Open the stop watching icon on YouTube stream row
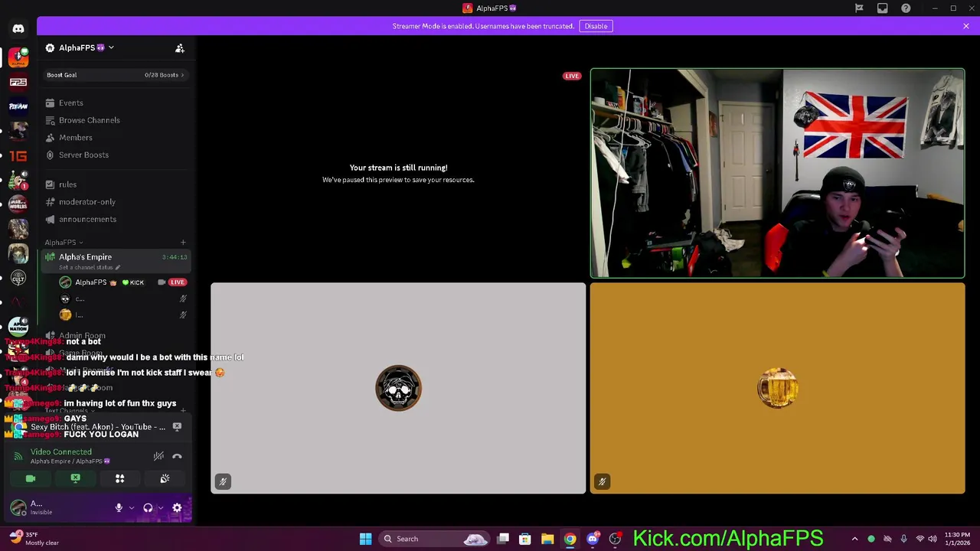Viewport: 980px width, 551px height. 177,427
